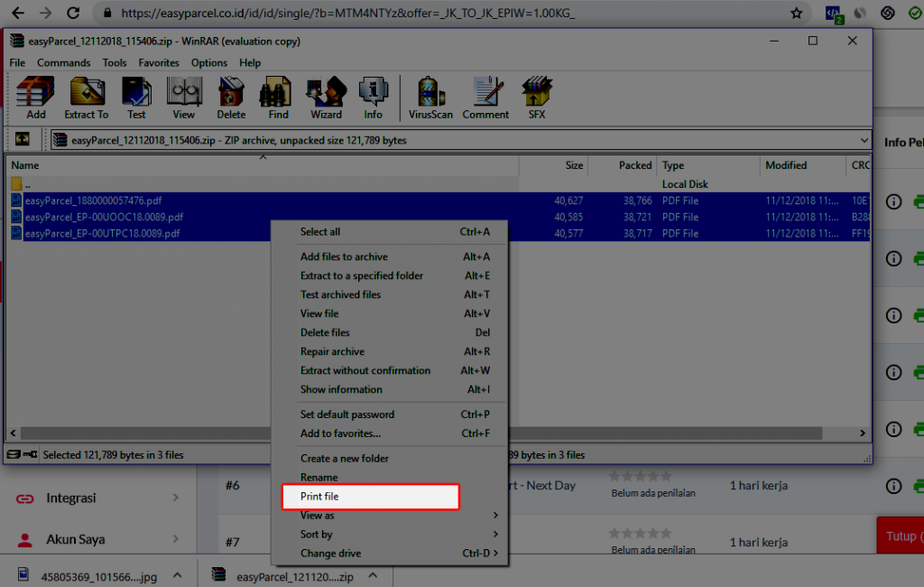Run the Test archive tool
924x587 pixels.
pyautogui.click(x=136, y=98)
